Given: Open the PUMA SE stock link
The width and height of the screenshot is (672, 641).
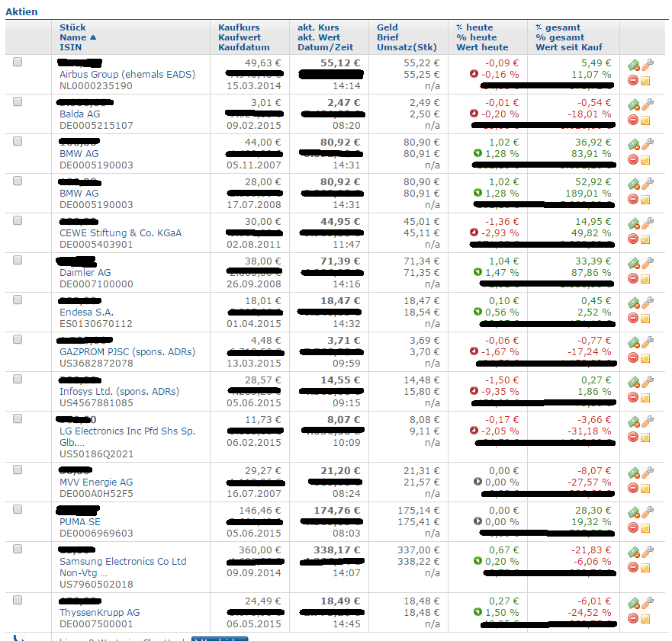Looking at the screenshot, I should click(80, 522).
